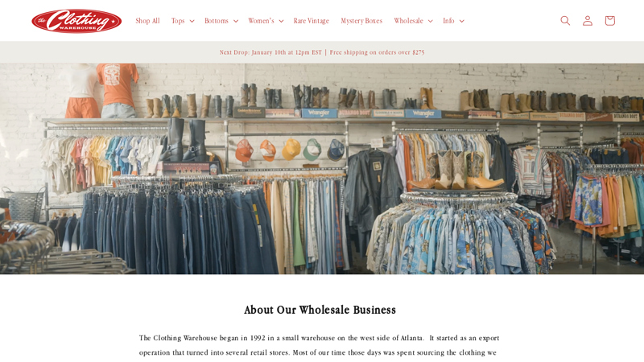Expand the Tops dropdown chevron
Image resolution: width=644 pixels, height=362 pixels.
pos(192,21)
